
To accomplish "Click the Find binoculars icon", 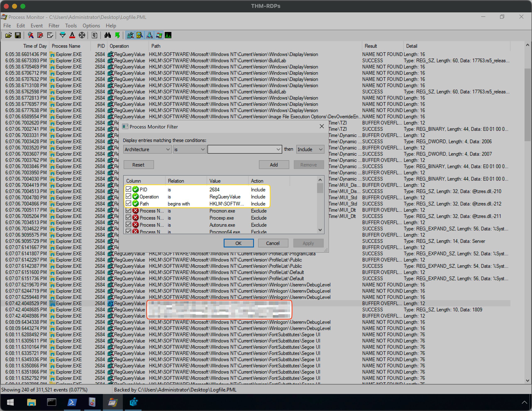I will 107,35.
